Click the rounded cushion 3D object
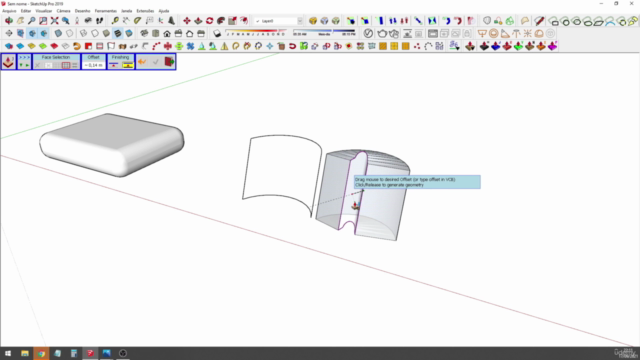 pos(111,145)
